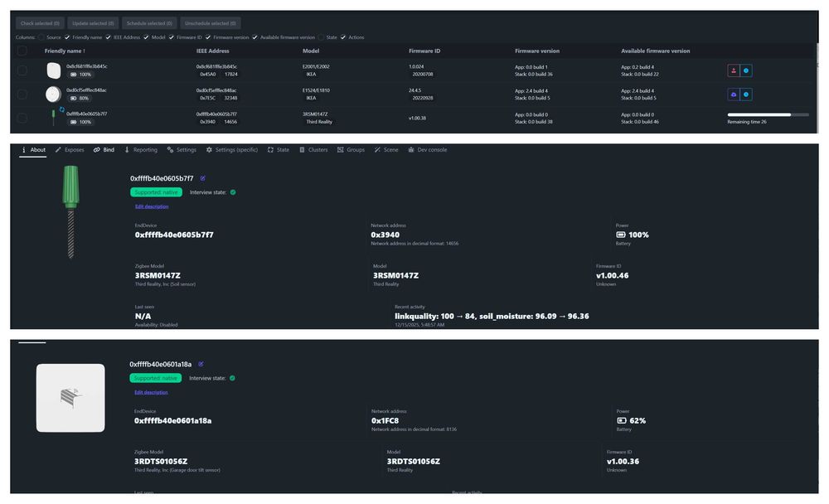The height and width of the screenshot is (504, 829).
Task: Select the row checkbox for 0xd0cf5efffec848ac
Action: tap(22, 94)
